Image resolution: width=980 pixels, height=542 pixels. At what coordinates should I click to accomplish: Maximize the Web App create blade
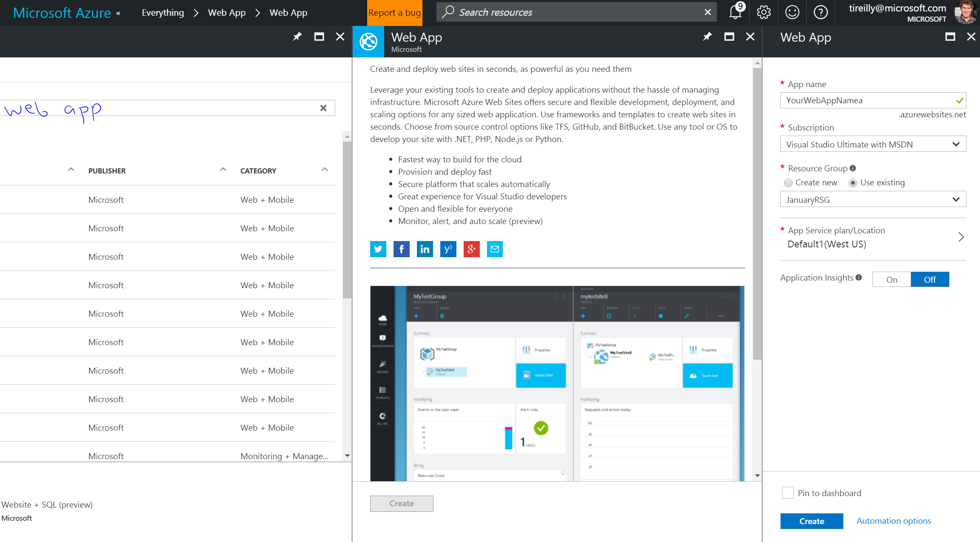click(950, 37)
